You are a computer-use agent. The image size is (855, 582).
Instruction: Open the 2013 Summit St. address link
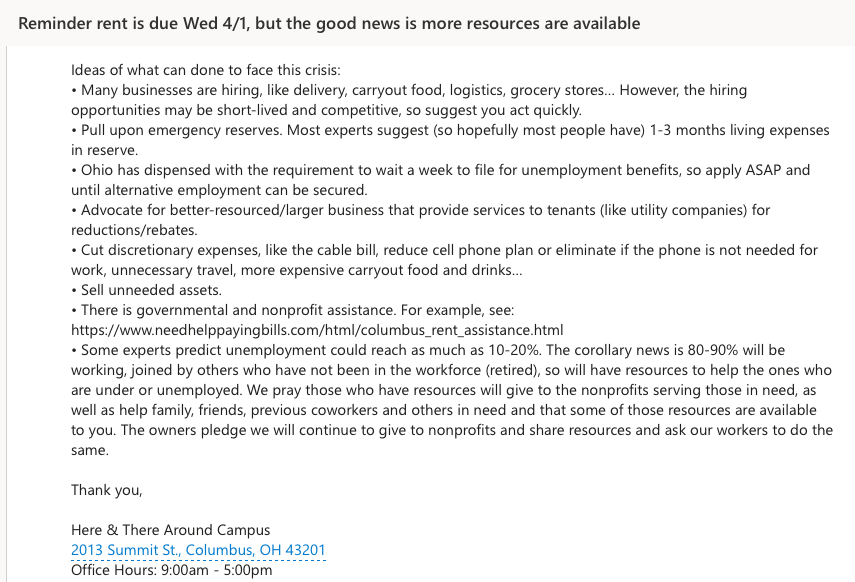click(x=198, y=550)
